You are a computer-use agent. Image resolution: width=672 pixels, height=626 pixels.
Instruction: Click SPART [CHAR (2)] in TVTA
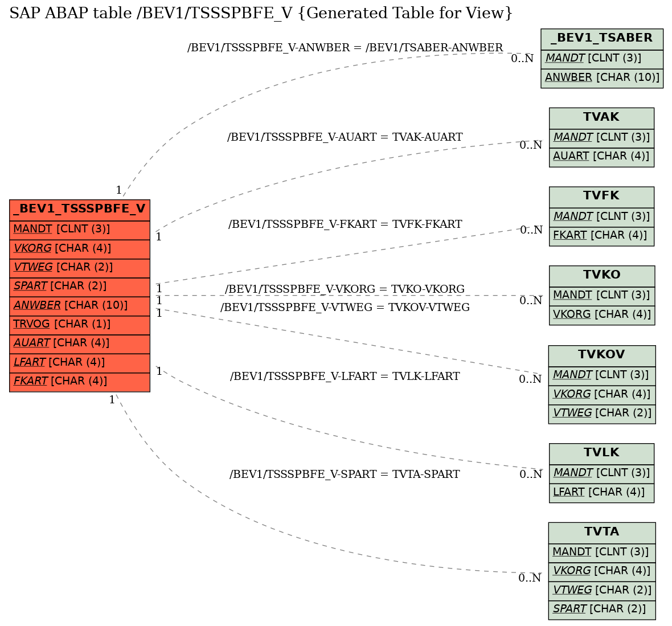[x=602, y=609]
